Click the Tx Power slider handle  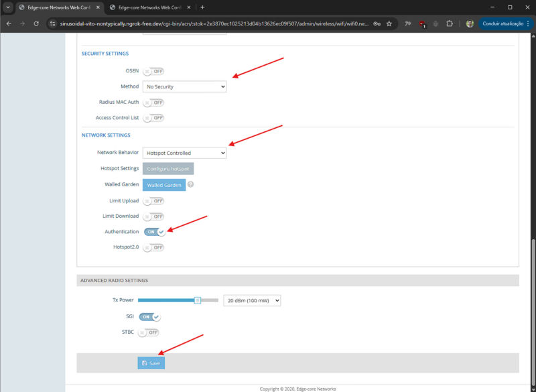point(198,300)
